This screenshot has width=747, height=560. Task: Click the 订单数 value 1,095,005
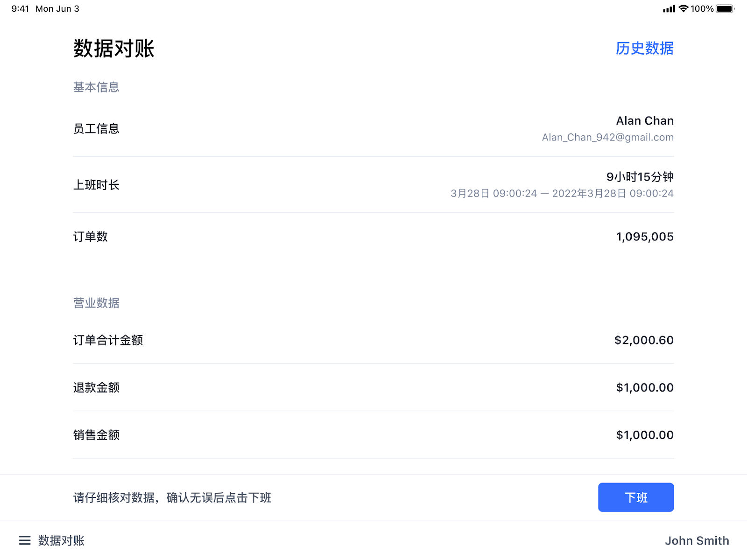tap(644, 237)
